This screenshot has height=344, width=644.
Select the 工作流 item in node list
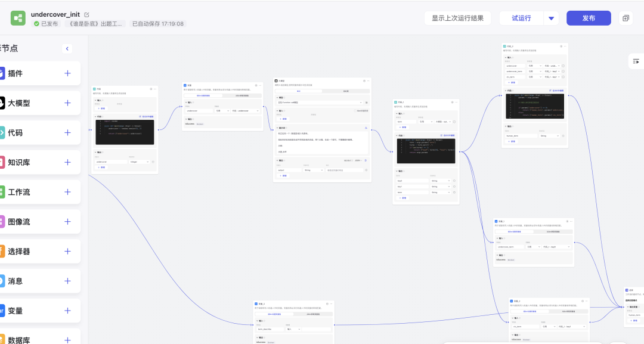click(18, 192)
